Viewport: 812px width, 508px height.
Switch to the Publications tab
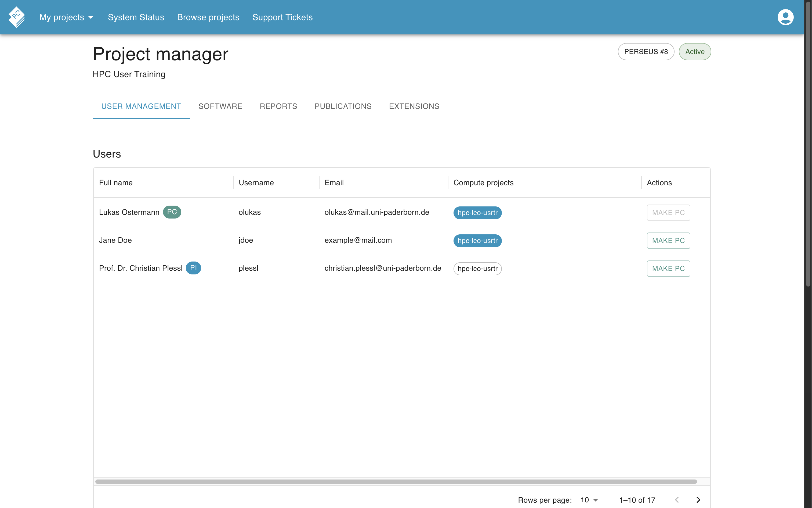[343, 106]
